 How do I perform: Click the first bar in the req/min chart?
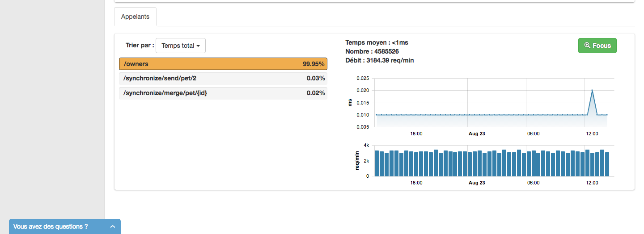(377, 163)
